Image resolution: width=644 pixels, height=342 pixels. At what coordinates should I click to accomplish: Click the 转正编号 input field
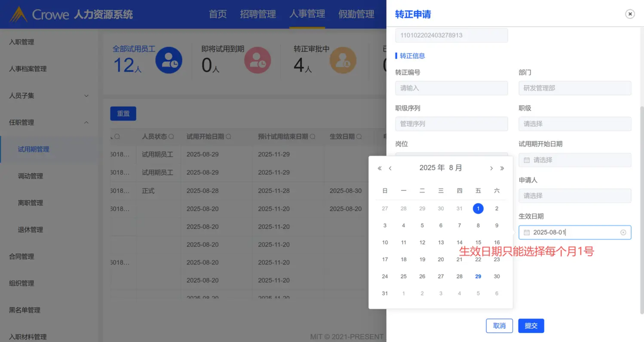click(451, 88)
